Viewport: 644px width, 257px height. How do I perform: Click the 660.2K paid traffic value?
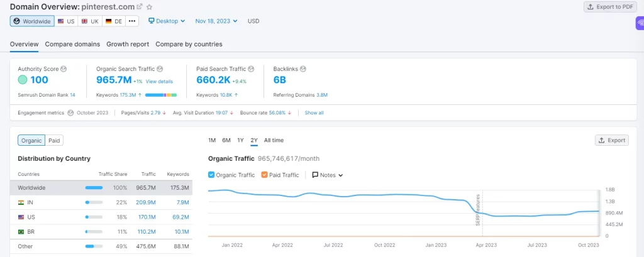(213, 80)
